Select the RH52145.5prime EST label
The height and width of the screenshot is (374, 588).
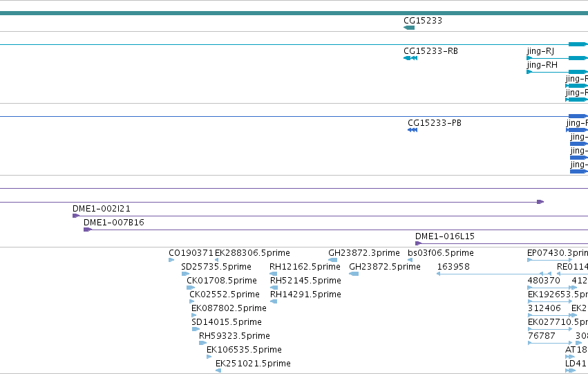(x=305, y=281)
